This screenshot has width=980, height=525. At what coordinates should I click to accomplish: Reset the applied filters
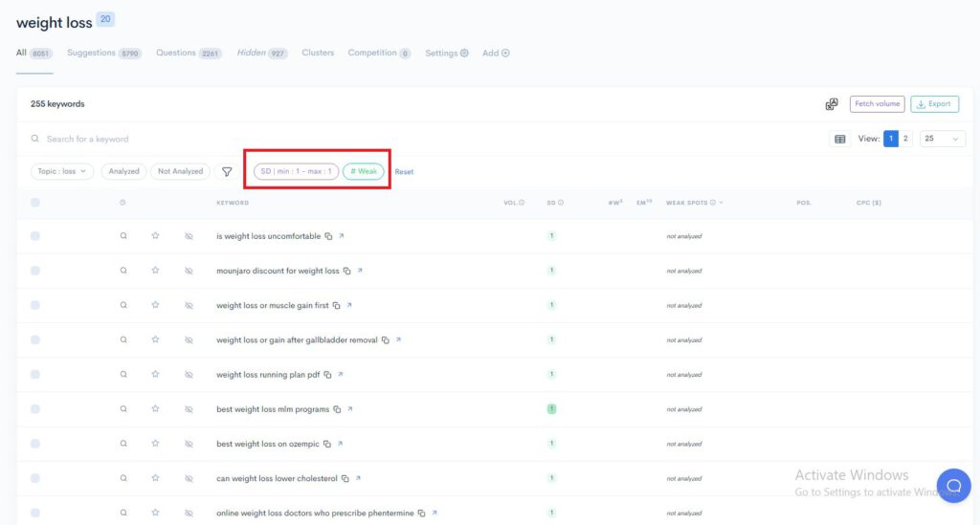click(404, 172)
